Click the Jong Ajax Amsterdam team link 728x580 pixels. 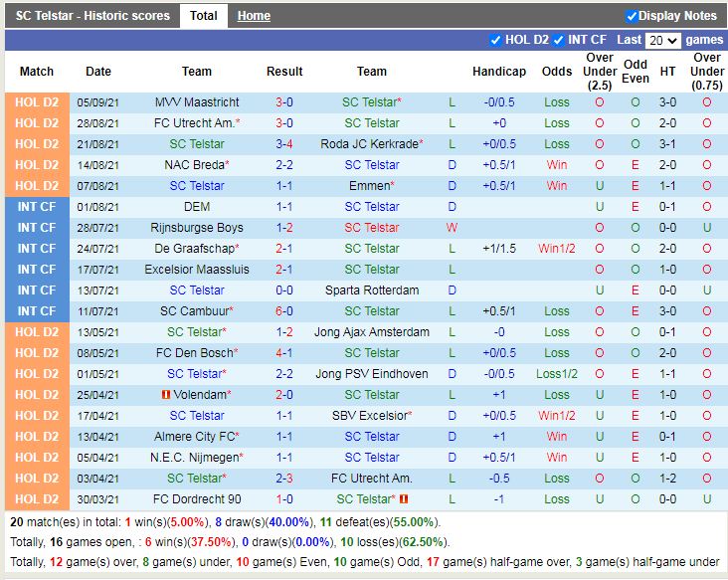[372, 332]
